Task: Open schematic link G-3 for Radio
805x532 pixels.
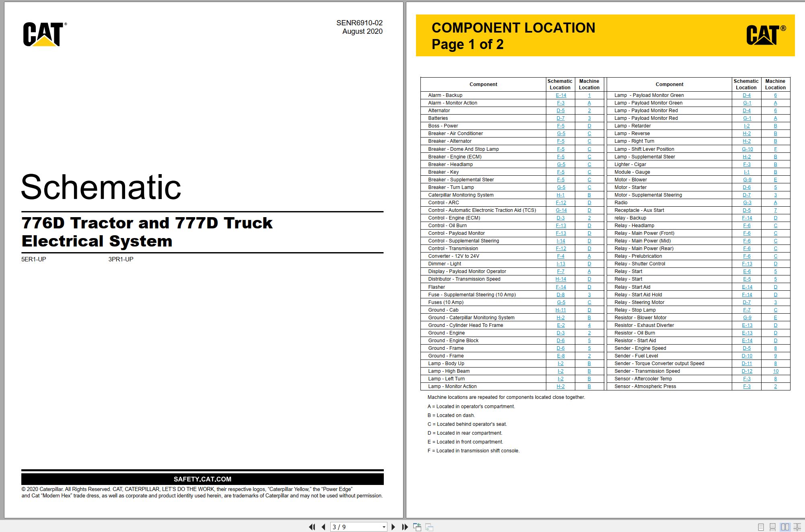Action: pyautogui.click(x=747, y=203)
